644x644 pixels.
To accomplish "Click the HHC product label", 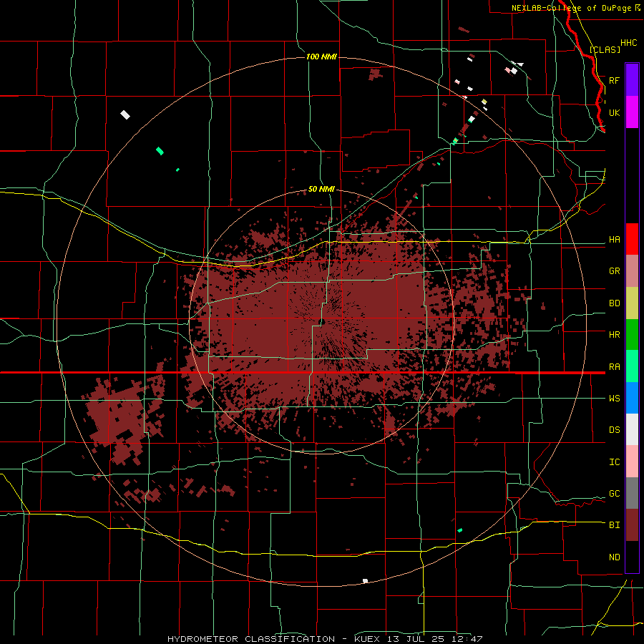I will point(628,43).
